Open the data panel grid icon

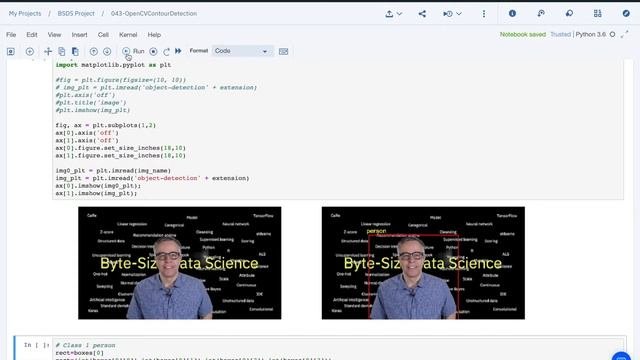point(598,13)
